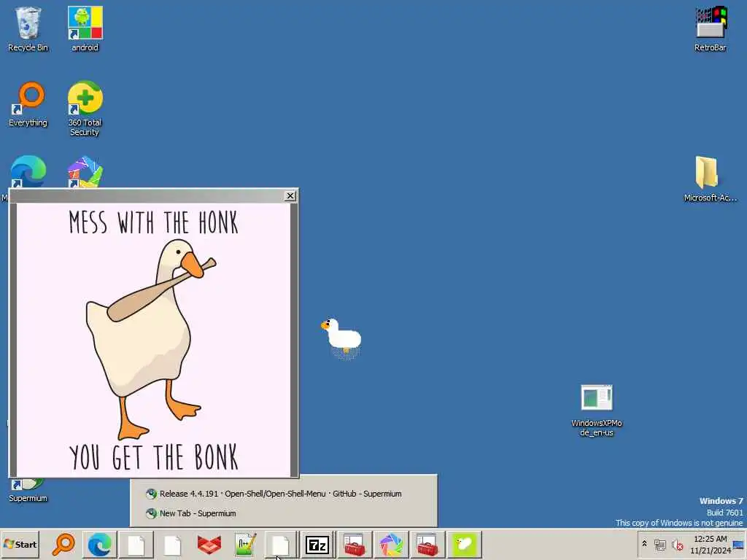The image size is (747, 560).
Task: Click red toolbox taskbar button next to 7z
Action: 354,544
